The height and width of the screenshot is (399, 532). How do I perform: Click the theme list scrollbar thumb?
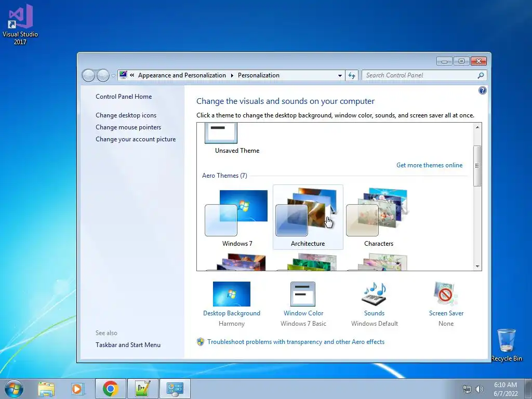click(x=477, y=166)
